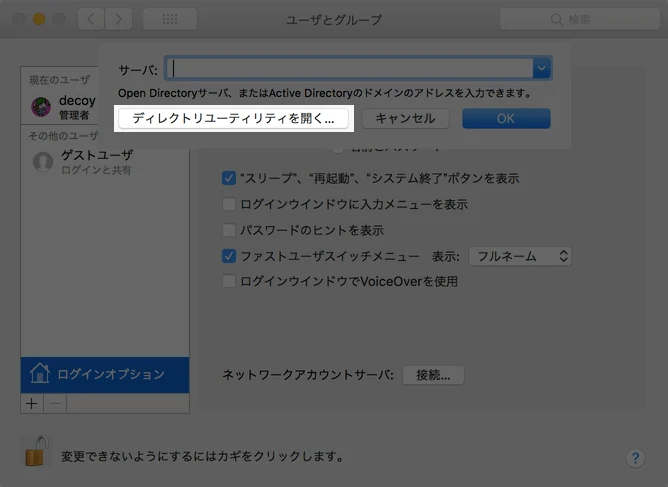The height and width of the screenshot is (487, 668).
Task: Click the キャンセル button
Action: point(405,118)
